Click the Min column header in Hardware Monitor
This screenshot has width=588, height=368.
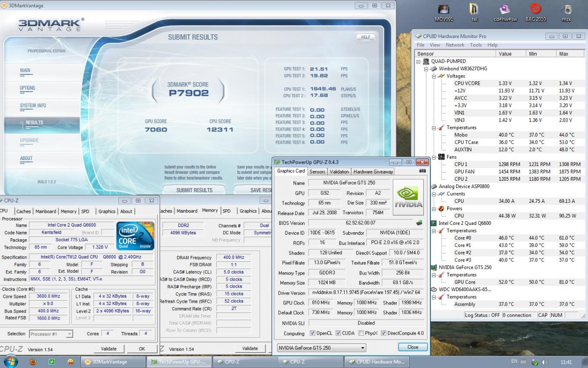[541, 54]
